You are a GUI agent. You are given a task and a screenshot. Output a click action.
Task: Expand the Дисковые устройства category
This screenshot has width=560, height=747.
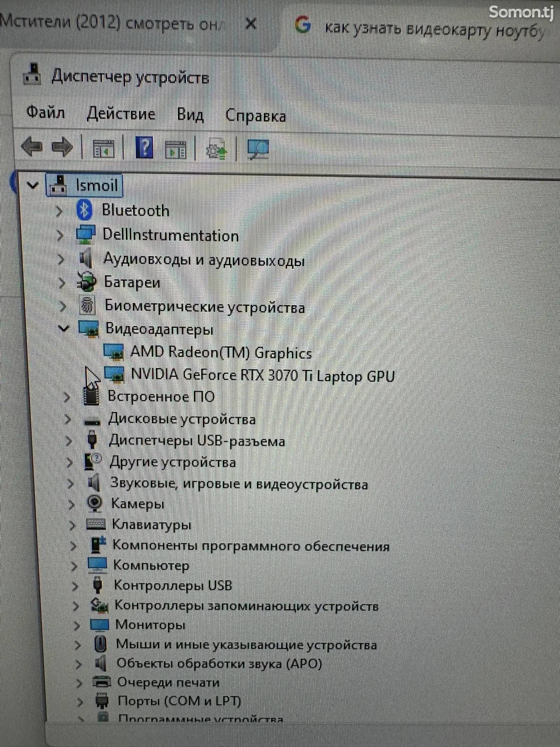[x=67, y=419]
